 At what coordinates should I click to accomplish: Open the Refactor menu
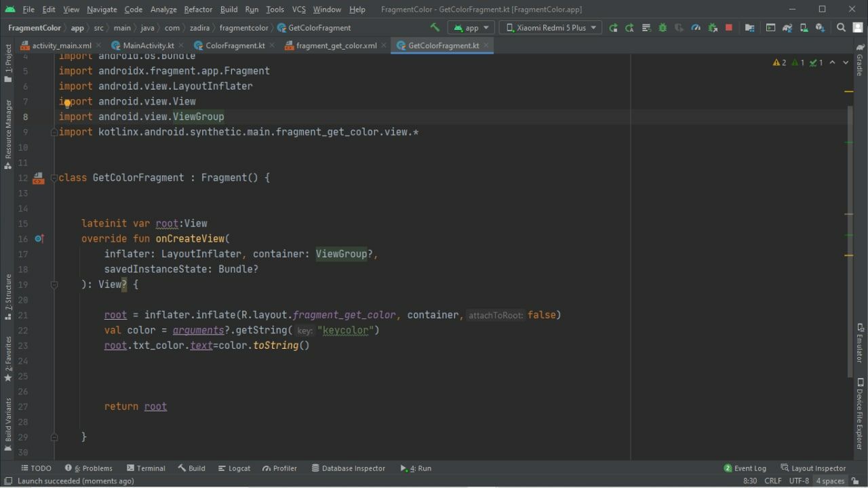(x=198, y=10)
